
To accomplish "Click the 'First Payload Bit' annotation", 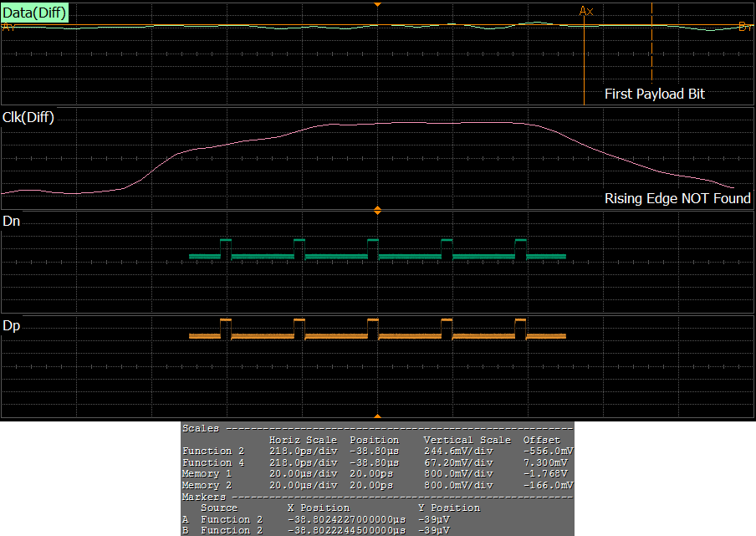I will (x=654, y=94).
